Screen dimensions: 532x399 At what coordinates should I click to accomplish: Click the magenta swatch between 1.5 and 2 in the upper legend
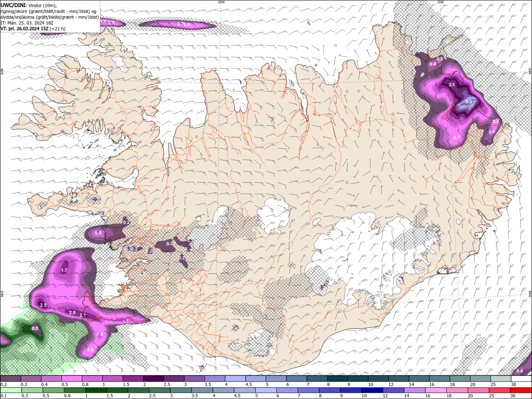(133, 379)
